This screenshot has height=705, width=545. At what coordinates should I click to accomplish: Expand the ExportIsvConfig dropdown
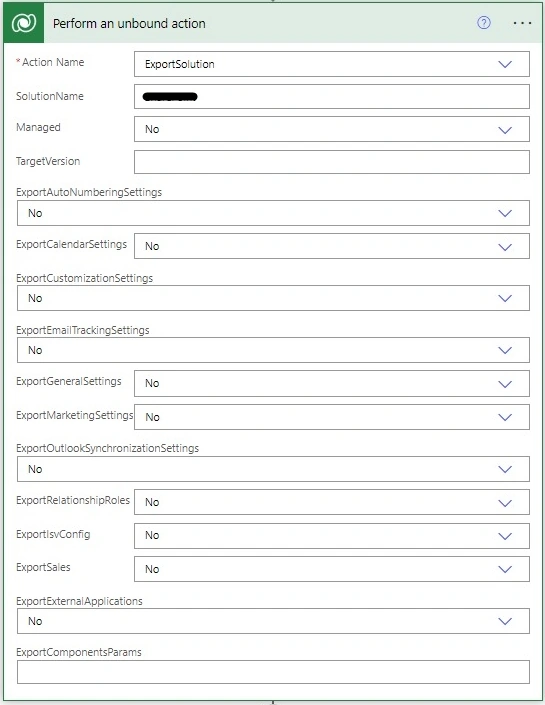pyautogui.click(x=505, y=536)
